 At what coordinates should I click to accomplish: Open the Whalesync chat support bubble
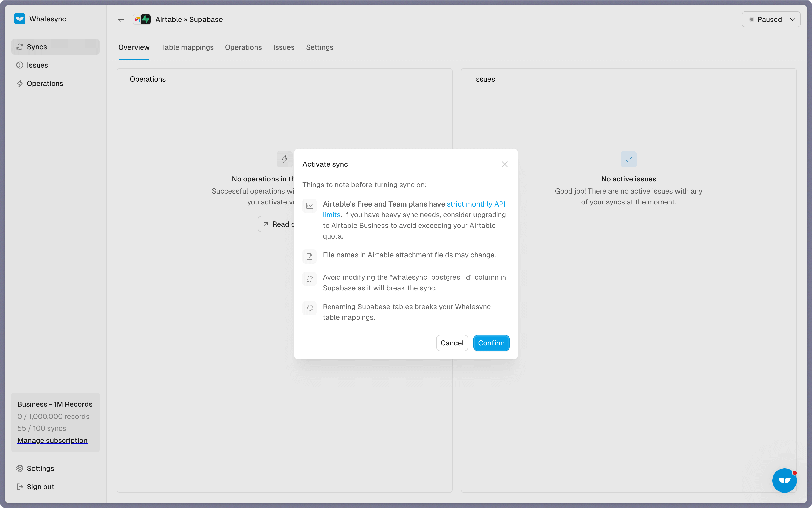[x=785, y=481]
